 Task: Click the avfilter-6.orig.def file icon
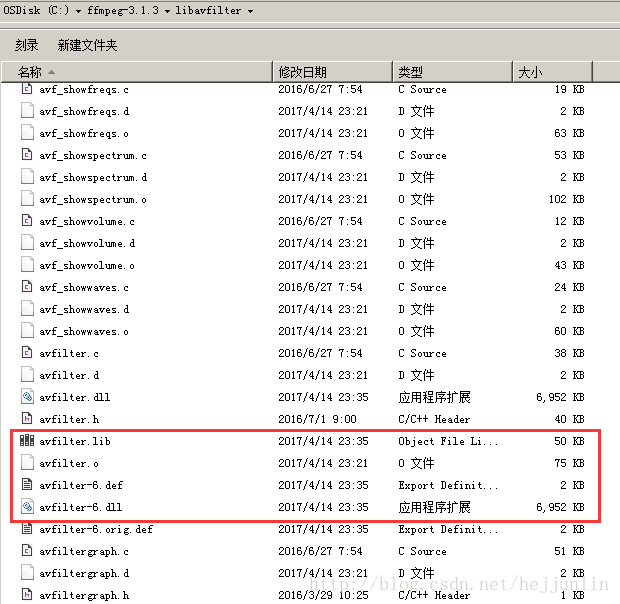(27, 529)
